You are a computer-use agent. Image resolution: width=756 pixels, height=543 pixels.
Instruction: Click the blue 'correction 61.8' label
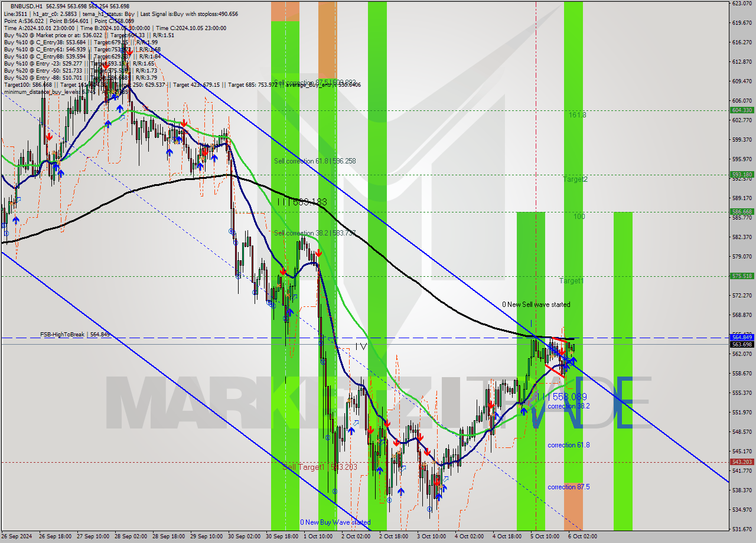(x=568, y=445)
